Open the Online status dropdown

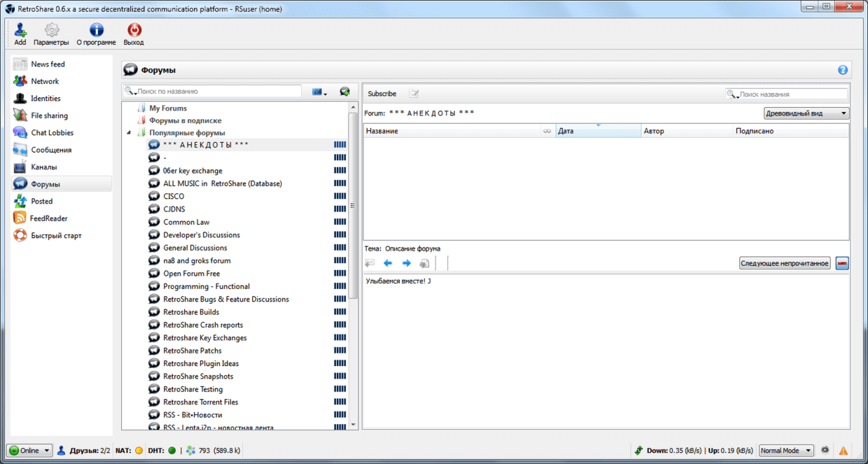pos(29,451)
